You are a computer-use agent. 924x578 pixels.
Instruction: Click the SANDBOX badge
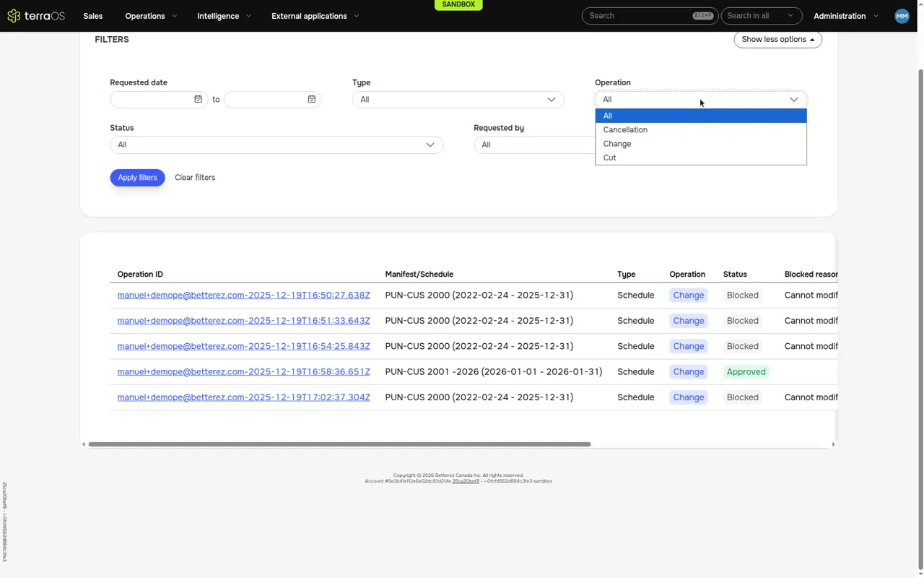coord(458,4)
